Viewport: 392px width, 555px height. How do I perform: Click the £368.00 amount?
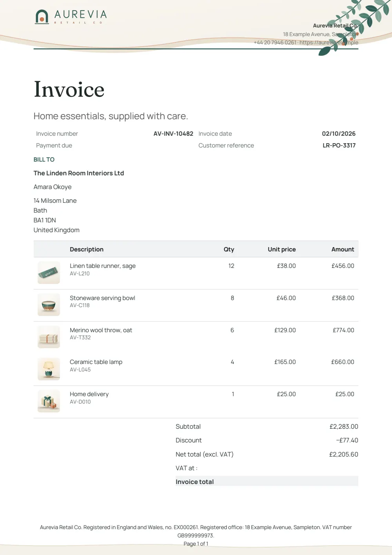tap(343, 298)
